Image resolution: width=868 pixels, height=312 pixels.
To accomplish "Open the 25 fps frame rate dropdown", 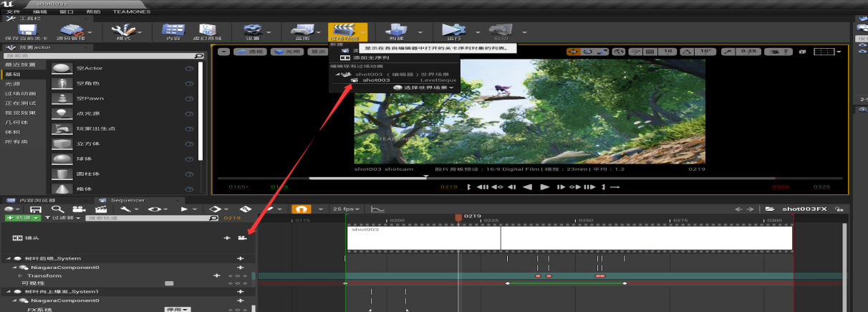I will coord(346,209).
